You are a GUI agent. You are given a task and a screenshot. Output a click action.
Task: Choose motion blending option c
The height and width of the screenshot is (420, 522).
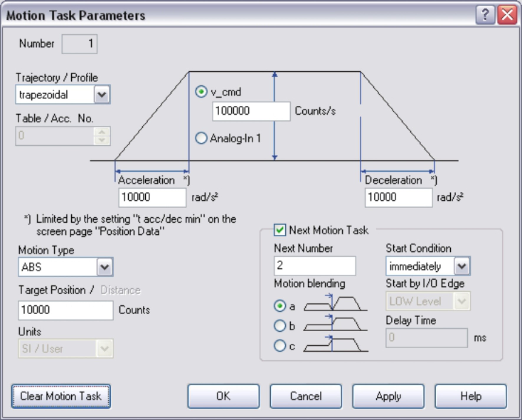coord(280,346)
